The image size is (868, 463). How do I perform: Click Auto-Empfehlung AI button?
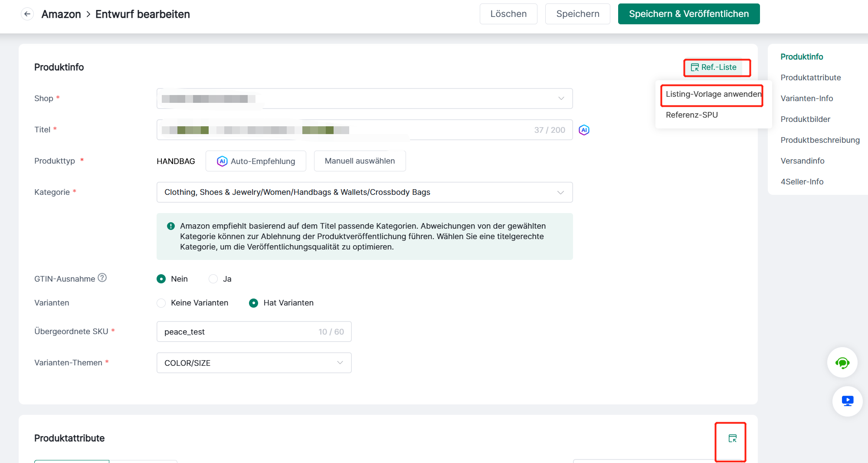click(255, 161)
